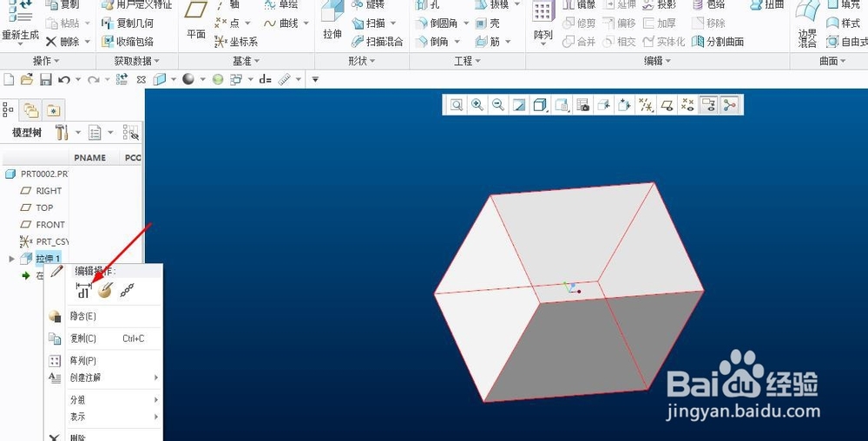Screen dimensions: 868x441
Task: Open the Engineering (工程) group dropdown
Action: pyautogui.click(x=467, y=61)
